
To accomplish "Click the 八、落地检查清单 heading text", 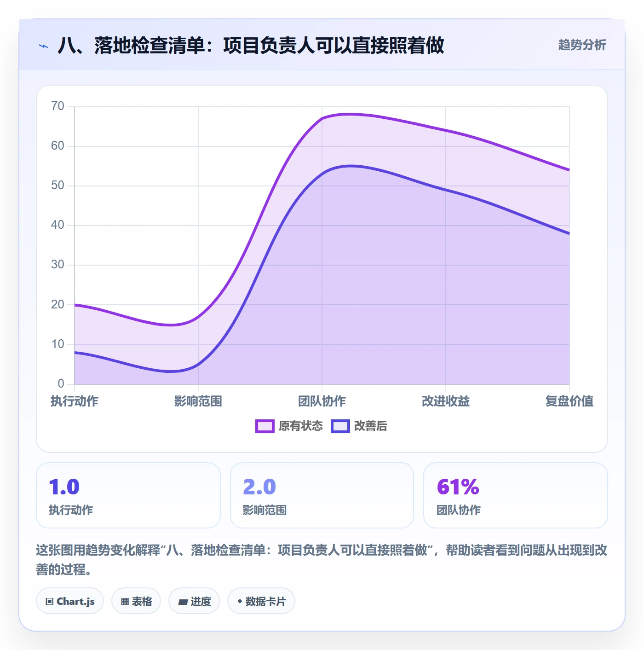I will tap(251, 46).
